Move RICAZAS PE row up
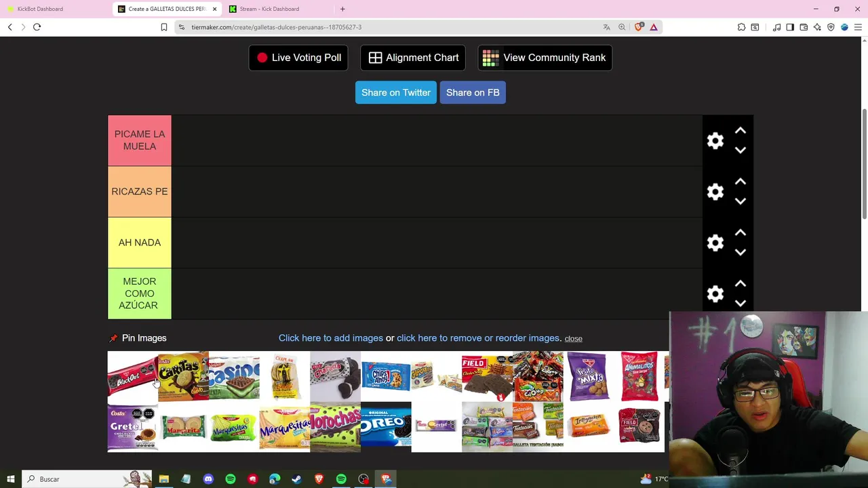The width and height of the screenshot is (868, 488). click(741, 182)
